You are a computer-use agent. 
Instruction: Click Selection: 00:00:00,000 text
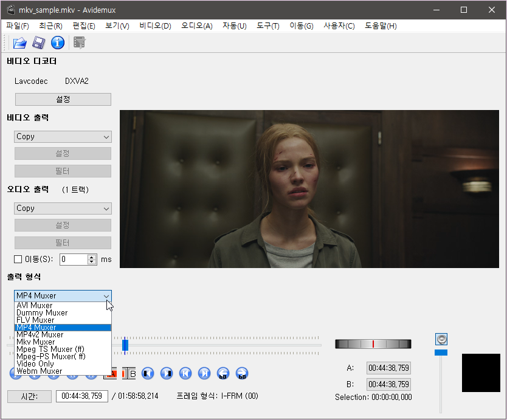click(x=373, y=398)
